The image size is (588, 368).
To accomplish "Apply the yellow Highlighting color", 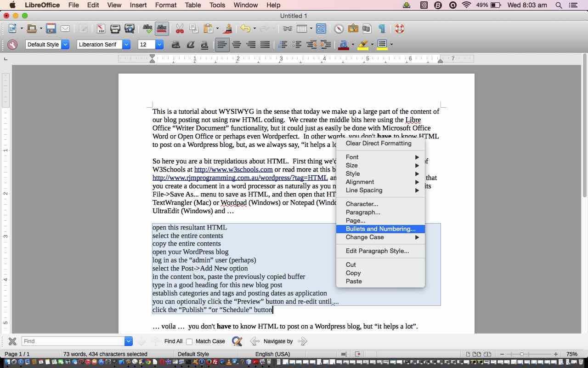I will [362, 45].
